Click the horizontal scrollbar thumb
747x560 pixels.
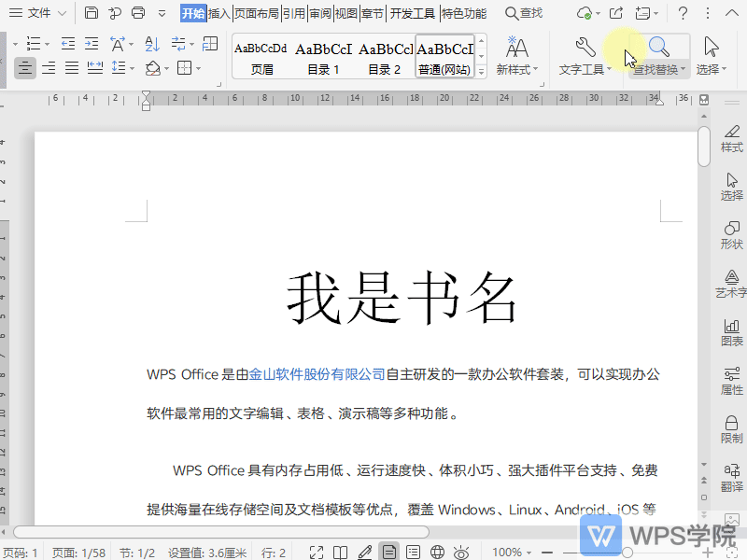tap(221, 532)
